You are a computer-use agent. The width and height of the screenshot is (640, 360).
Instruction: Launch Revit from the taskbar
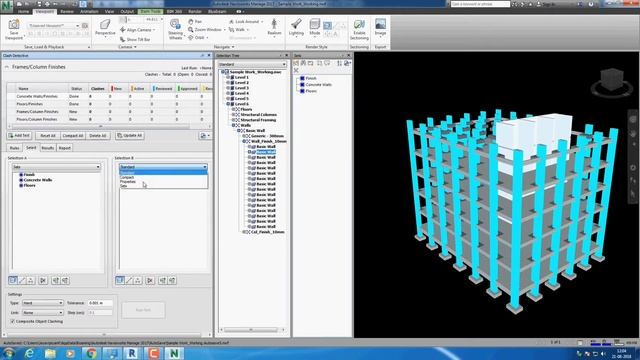pyautogui.click(x=132, y=353)
